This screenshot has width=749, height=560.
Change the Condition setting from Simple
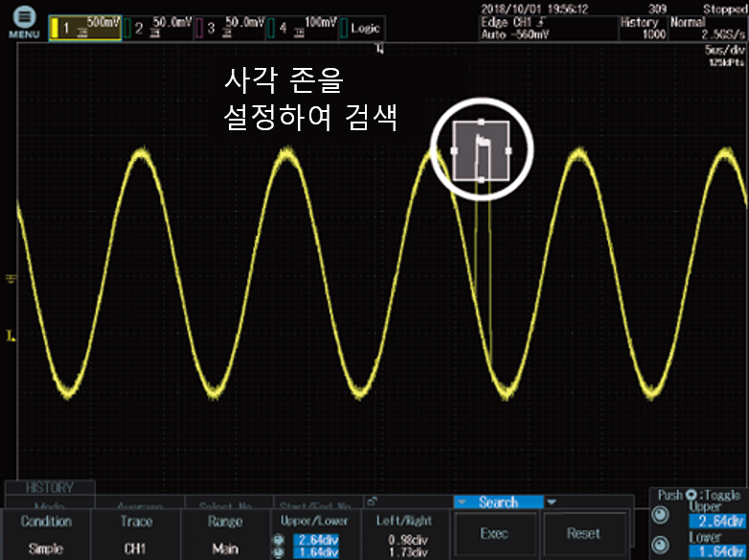click(x=46, y=534)
